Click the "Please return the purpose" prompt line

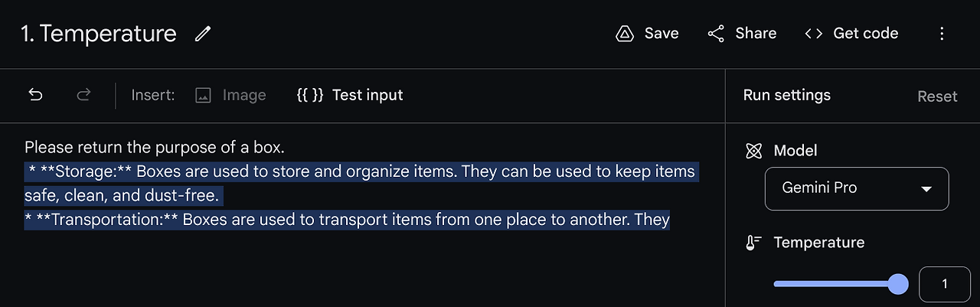155,146
